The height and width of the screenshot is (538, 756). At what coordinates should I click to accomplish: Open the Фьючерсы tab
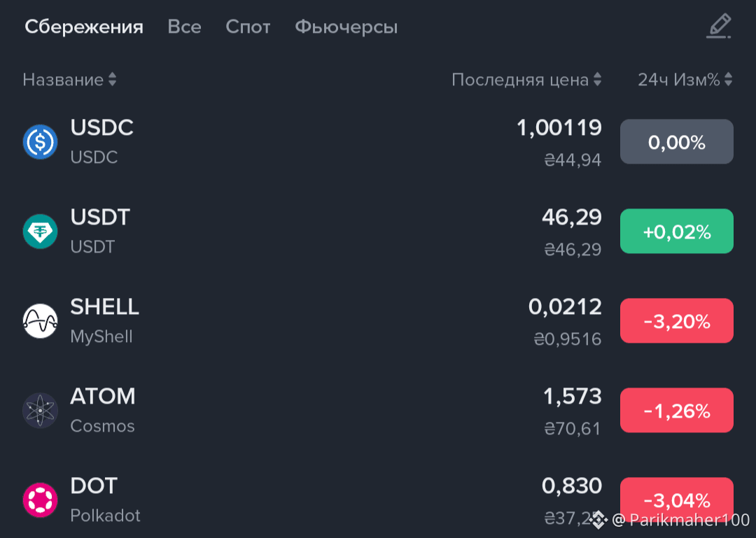(x=346, y=27)
